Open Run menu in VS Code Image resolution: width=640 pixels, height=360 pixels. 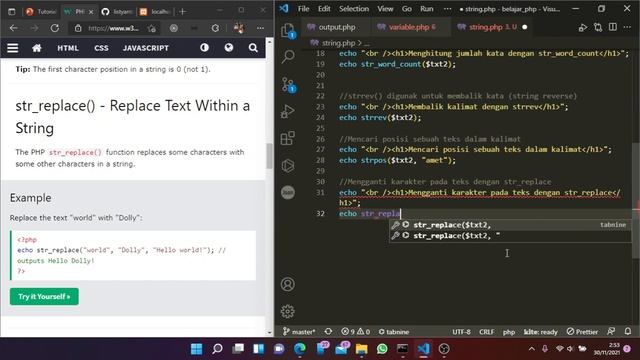click(x=427, y=9)
